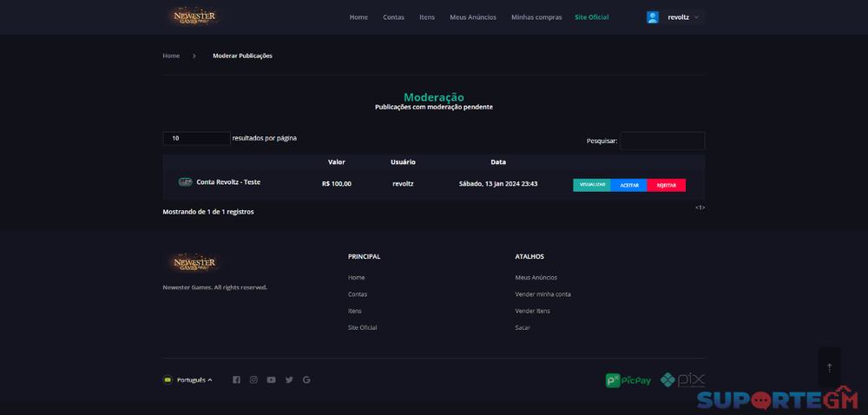Click the scroll-to-top arrow button
Screen dimensions: 868x415
[829, 367]
